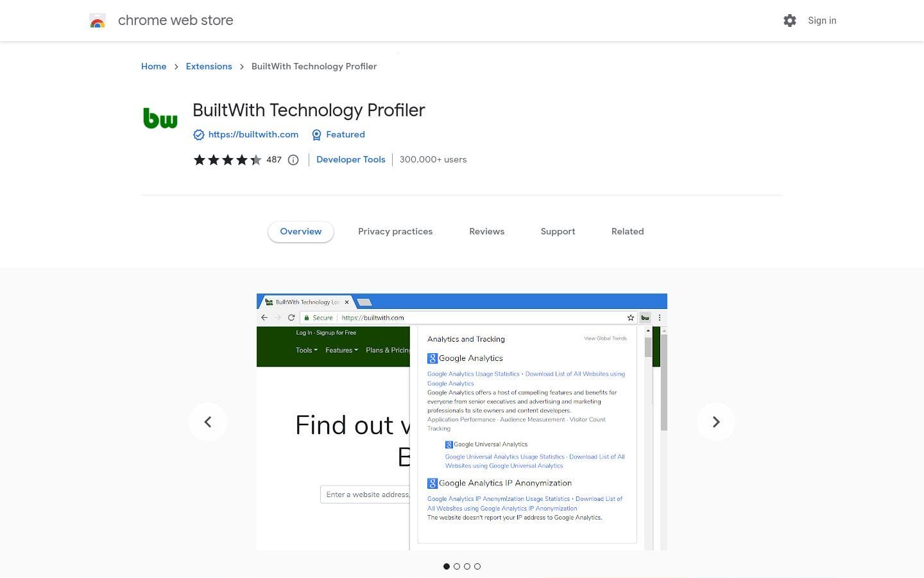Screen dimensions: 924x578
Task: Click the five-star rating display
Action: 227,160
